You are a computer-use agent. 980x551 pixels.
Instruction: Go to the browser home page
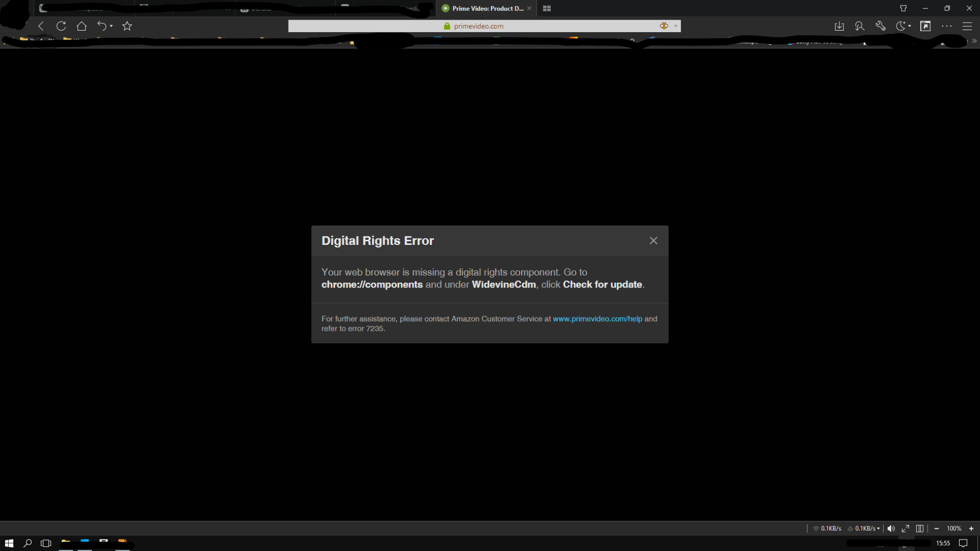pos(81,26)
